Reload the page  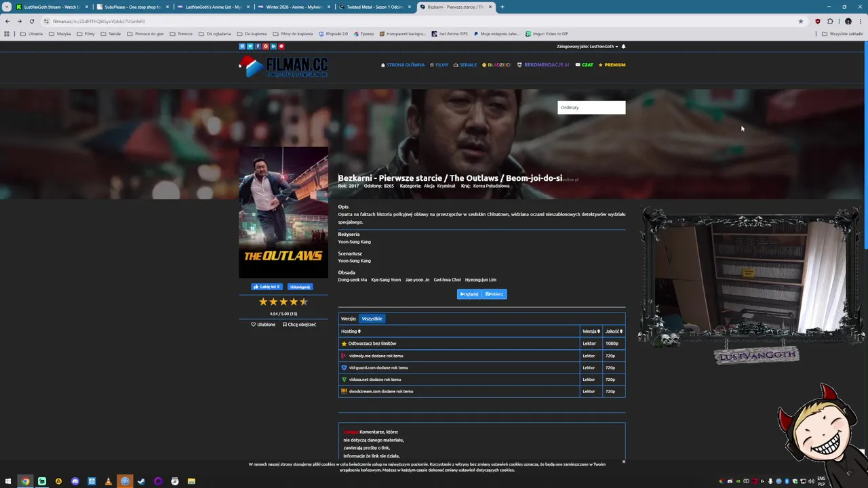click(x=31, y=21)
